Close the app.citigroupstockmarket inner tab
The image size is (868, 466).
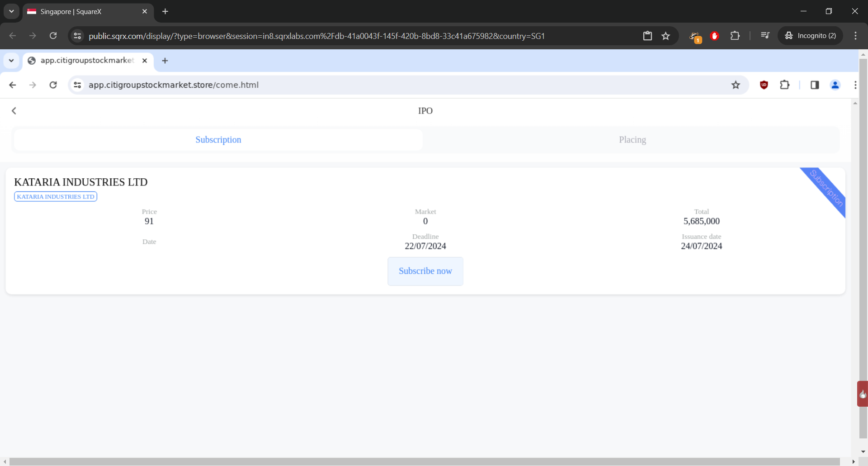145,61
